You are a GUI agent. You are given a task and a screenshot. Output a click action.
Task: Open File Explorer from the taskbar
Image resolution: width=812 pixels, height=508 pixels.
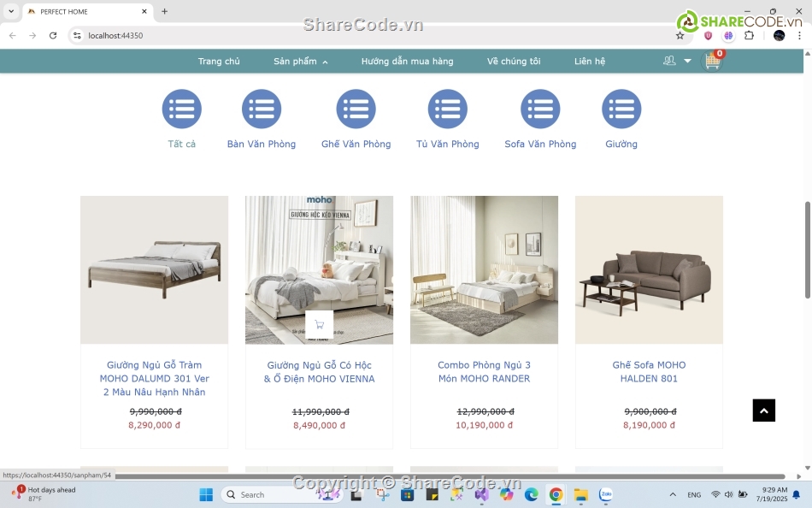coord(580,494)
